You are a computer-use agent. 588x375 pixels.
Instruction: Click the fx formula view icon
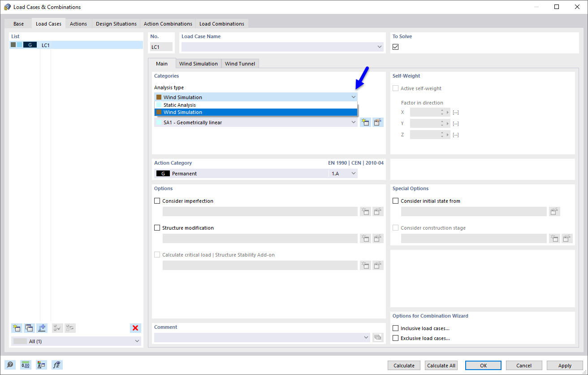point(57,365)
